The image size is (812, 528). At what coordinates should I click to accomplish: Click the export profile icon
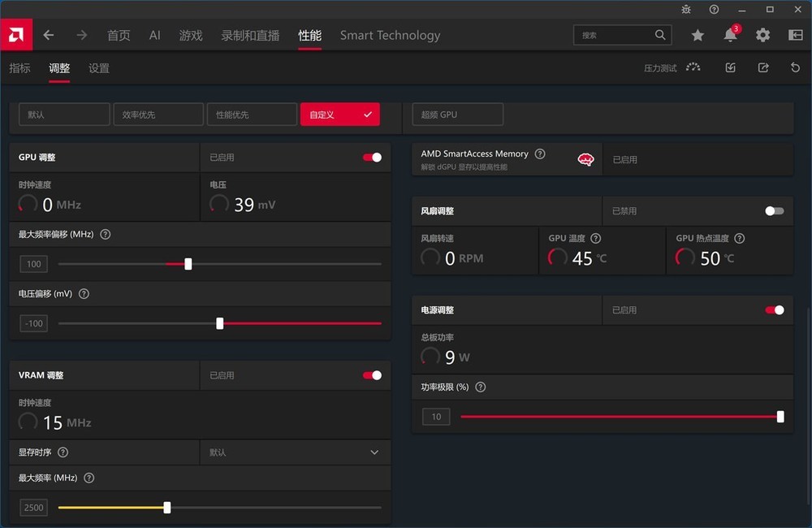[763, 67]
